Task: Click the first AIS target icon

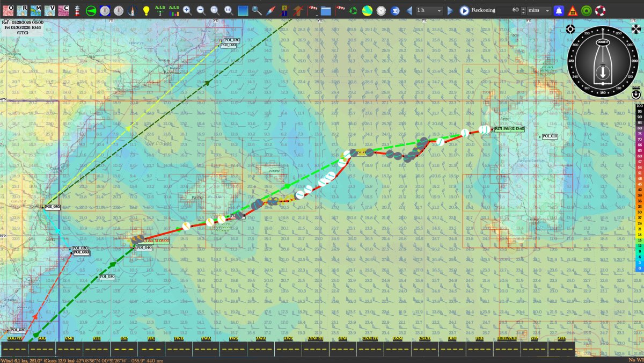Action: point(159,10)
